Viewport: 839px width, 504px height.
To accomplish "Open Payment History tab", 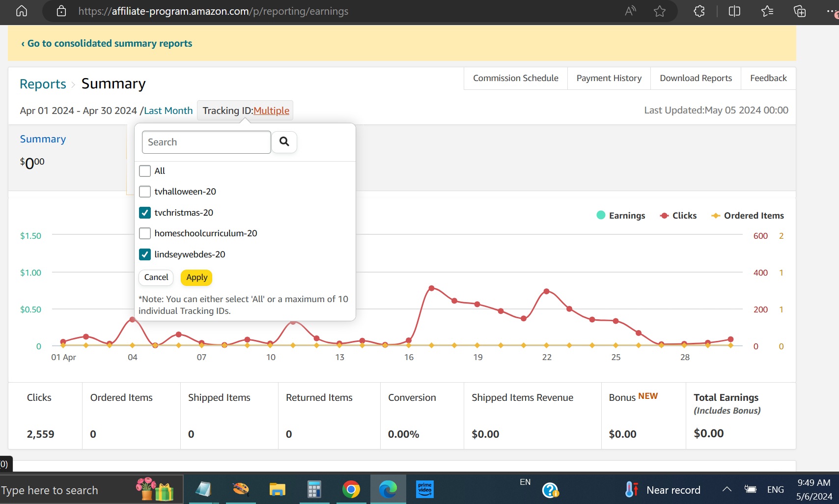I will (x=609, y=78).
